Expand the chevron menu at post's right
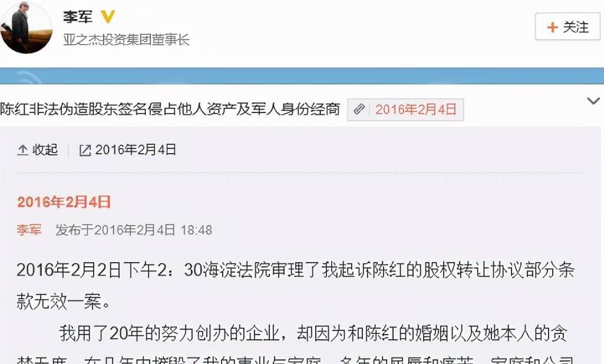 tap(593, 101)
